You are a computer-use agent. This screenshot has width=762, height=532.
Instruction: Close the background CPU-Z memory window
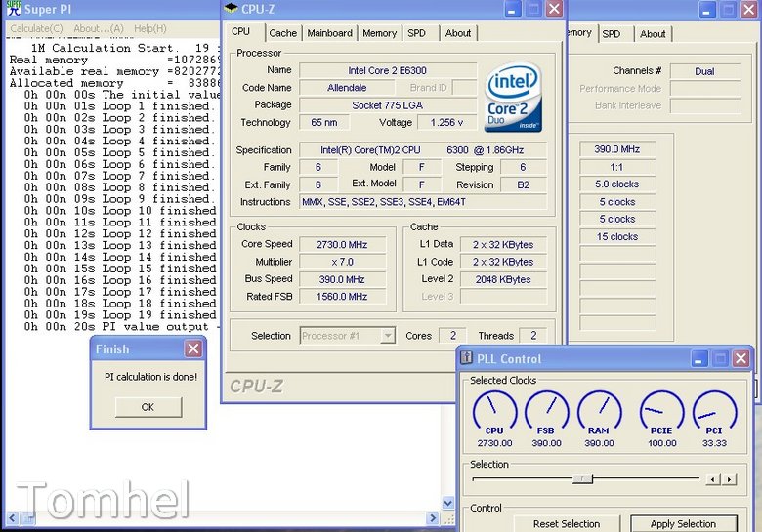(x=749, y=9)
